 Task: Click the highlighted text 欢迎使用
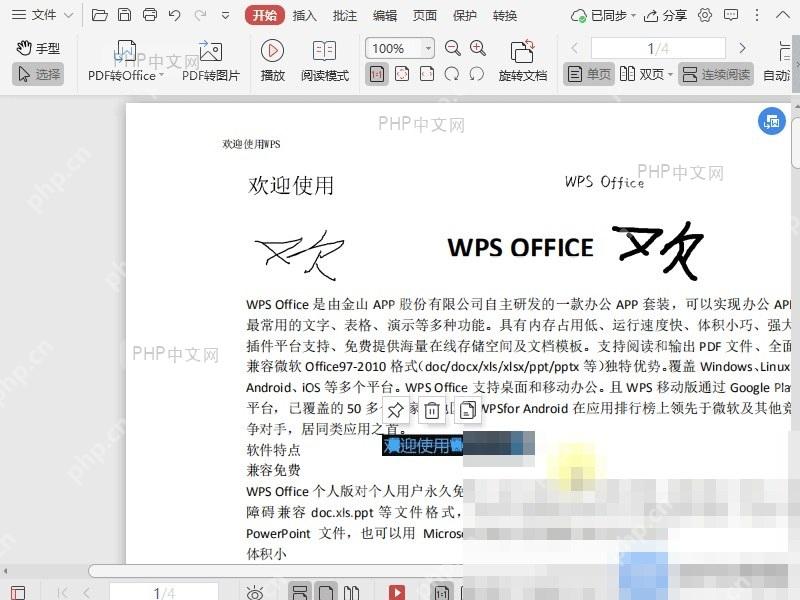pyautogui.click(x=423, y=445)
